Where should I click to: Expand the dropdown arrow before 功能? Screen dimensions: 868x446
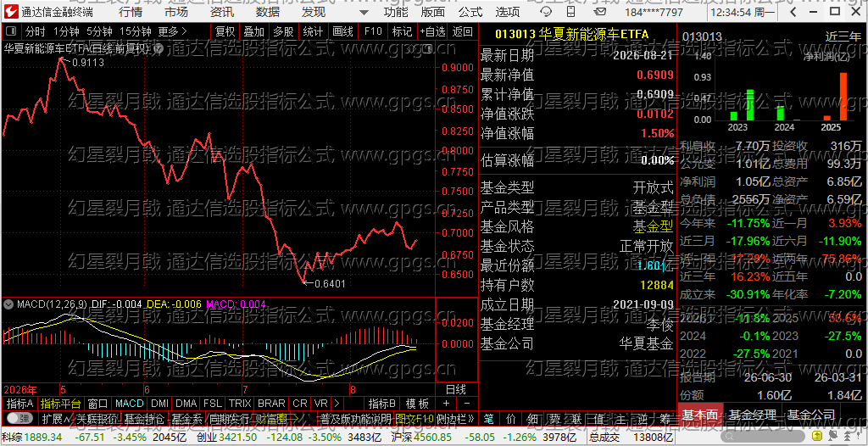click(x=364, y=12)
